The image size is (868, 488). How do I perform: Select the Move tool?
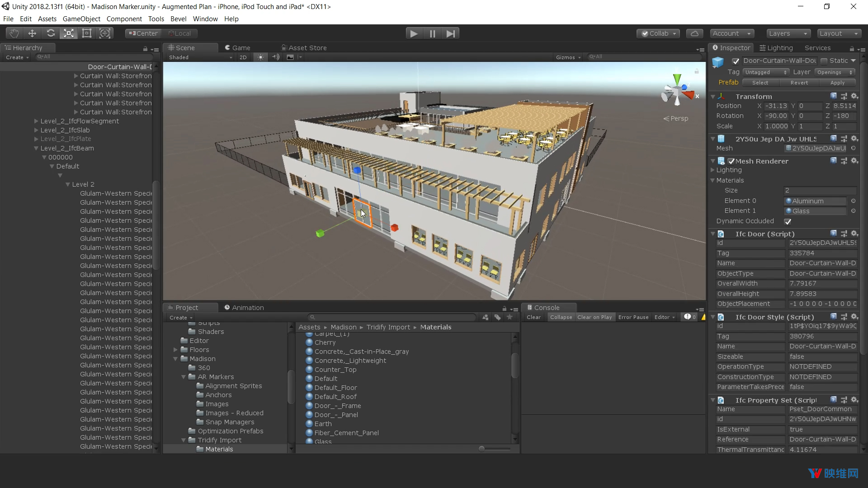(x=32, y=33)
